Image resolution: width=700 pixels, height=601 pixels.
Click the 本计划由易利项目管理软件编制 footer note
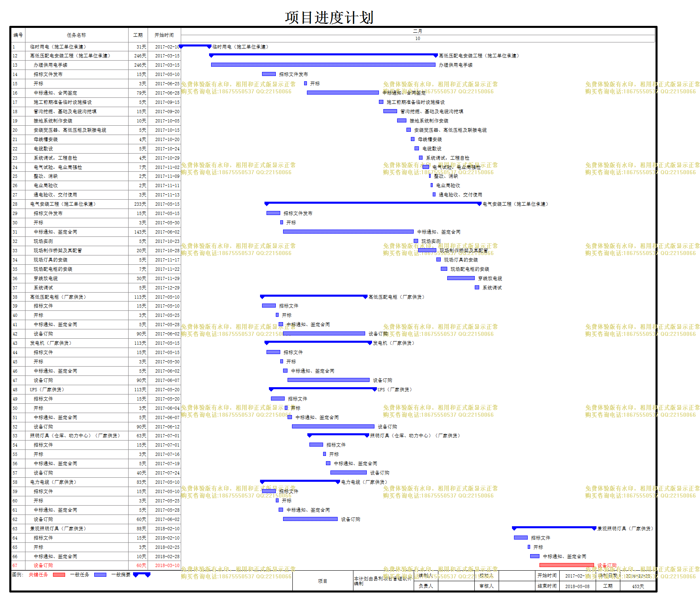click(383, 581)
